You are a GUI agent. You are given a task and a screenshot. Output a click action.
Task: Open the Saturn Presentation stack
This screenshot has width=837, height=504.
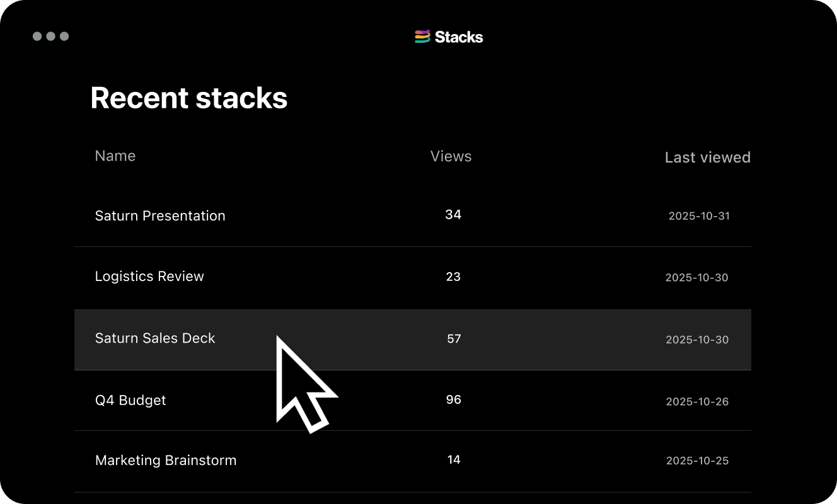tap(159, 215)
